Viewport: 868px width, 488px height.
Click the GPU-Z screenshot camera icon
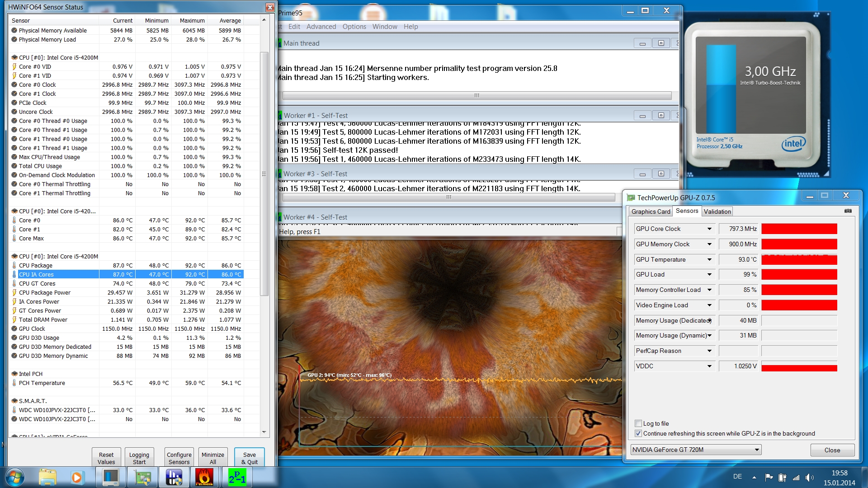tap(848, 211)
